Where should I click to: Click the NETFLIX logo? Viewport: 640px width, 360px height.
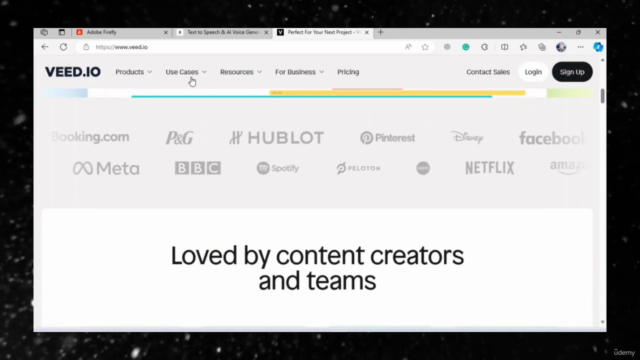coord(489,168)
